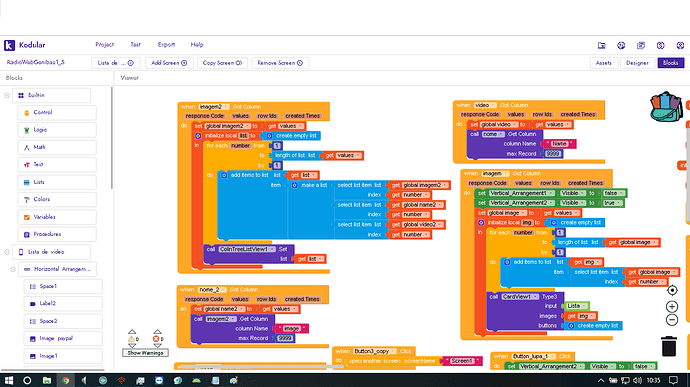Click the 9999 max Record value in nome_2 block
Image resolution: width=690 pixels, height=387 pixels.
click(x=285, y=338)
